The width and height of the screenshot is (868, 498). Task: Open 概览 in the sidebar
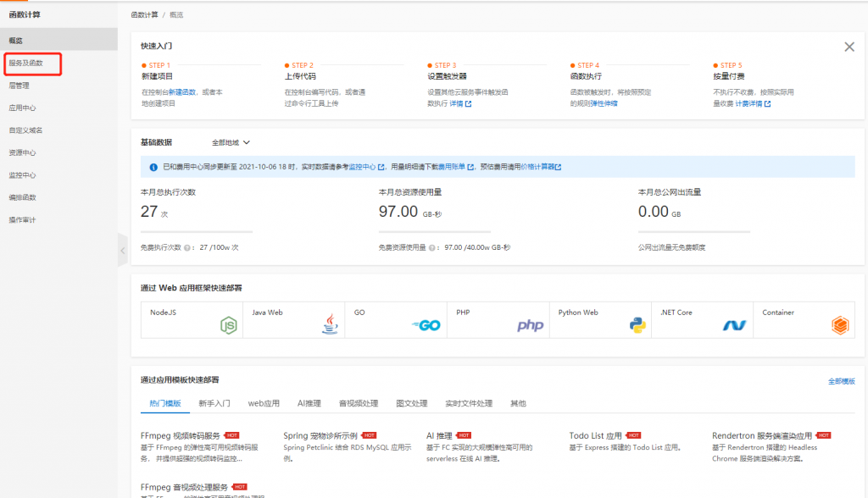point(58,41)
